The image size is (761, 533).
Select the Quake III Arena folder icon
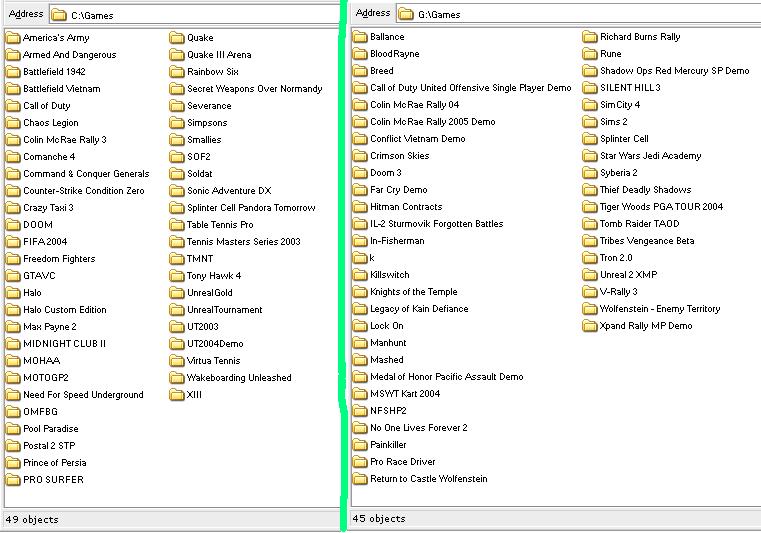pos(177,55)
